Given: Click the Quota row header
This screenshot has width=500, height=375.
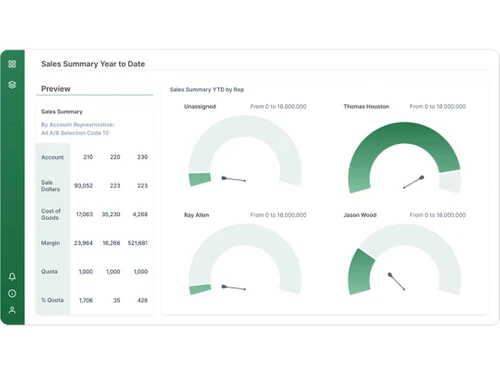Looking at the screenshot, I should pos(49,272).
